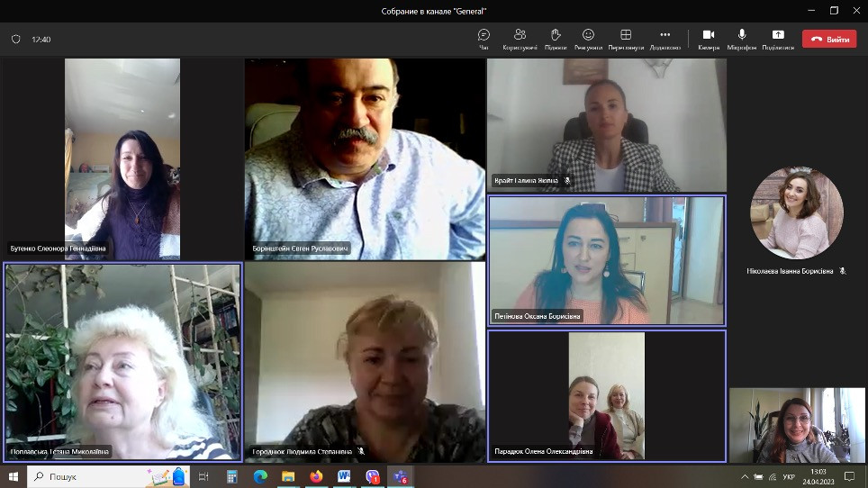Click your self-view video in the corner
Image resolution: width=868 pixels, height=488 pixels.
coord(797,425)
